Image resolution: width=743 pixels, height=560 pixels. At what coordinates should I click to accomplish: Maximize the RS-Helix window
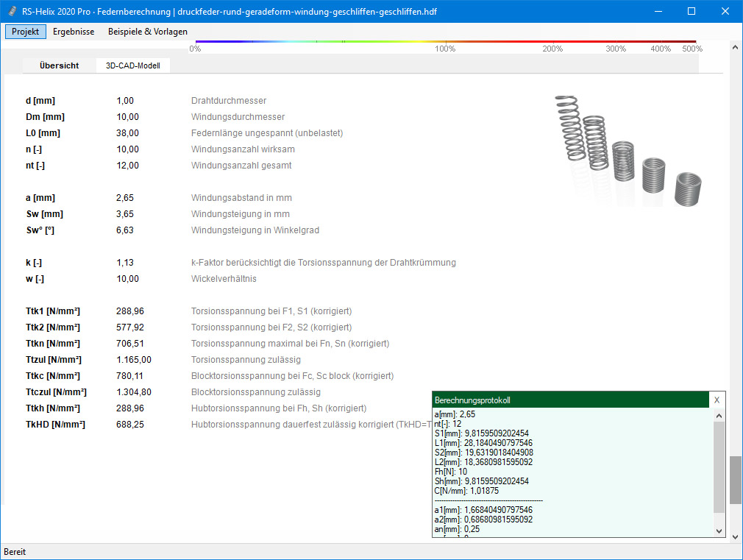[691, 12]
